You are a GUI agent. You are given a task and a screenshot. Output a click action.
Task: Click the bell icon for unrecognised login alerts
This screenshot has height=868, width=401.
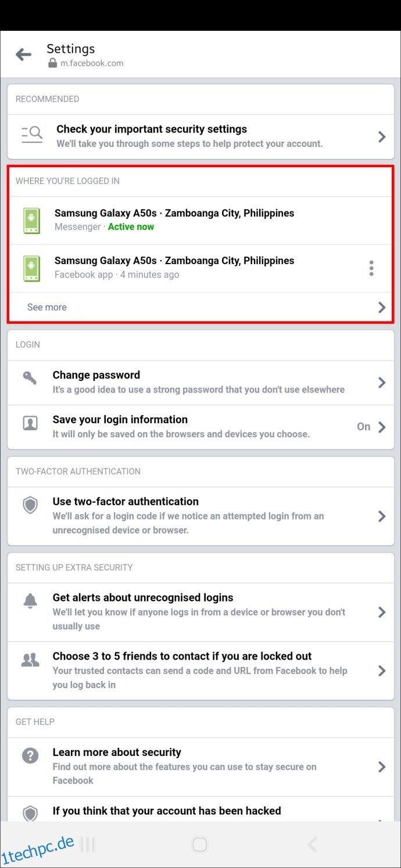tap(30, 602)
